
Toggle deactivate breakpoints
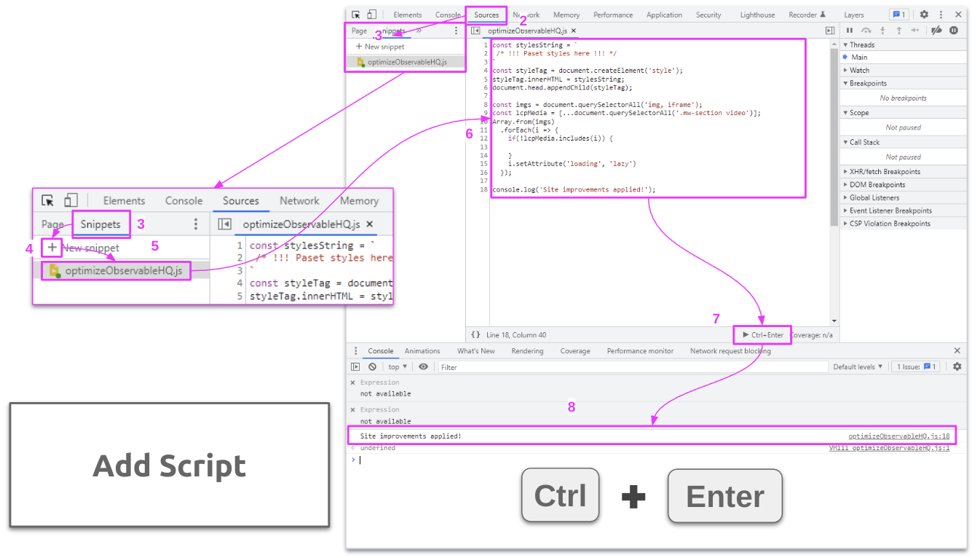coord(936,30)
